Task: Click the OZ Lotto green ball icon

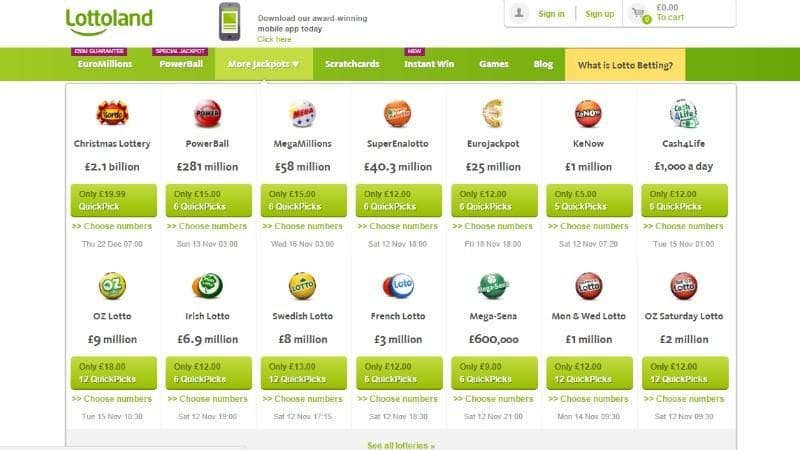Action: tap(112, 286)
